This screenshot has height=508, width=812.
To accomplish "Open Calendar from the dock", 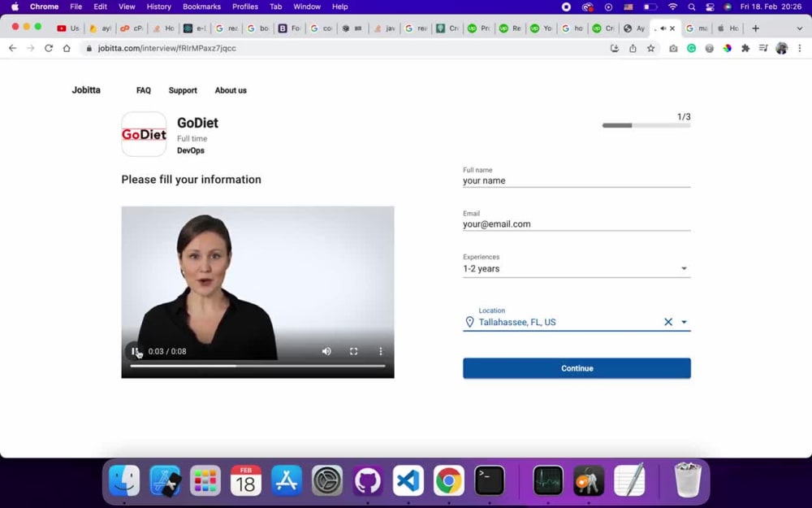I will pos(245,480).
